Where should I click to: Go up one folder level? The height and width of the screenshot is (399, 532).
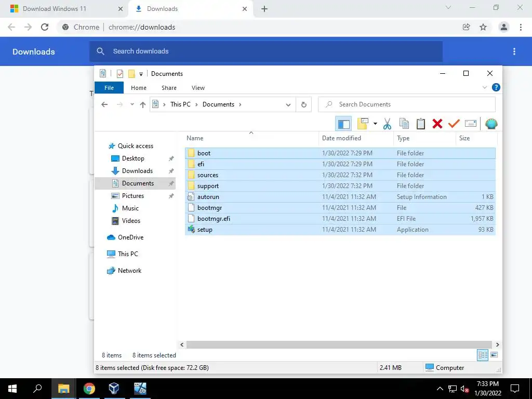point(143,104)
